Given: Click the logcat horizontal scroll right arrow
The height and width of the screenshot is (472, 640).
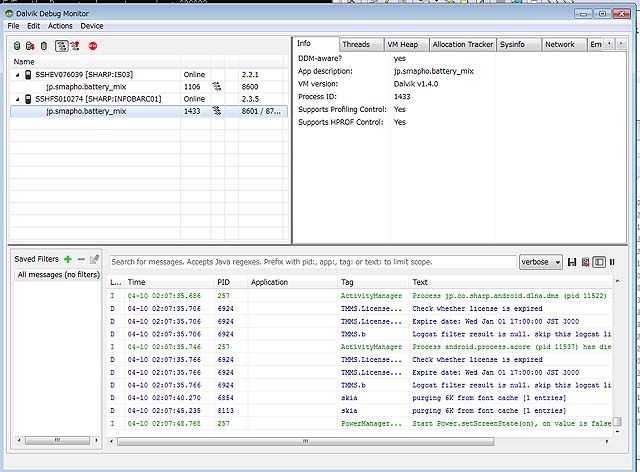Looking at the screenshot, I should click(607, 441).
